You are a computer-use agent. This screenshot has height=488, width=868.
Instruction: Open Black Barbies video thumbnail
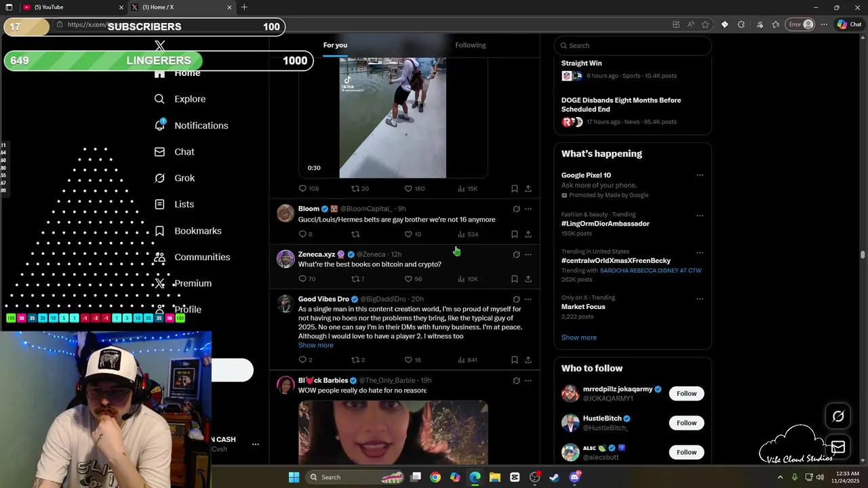pos(393,432)
